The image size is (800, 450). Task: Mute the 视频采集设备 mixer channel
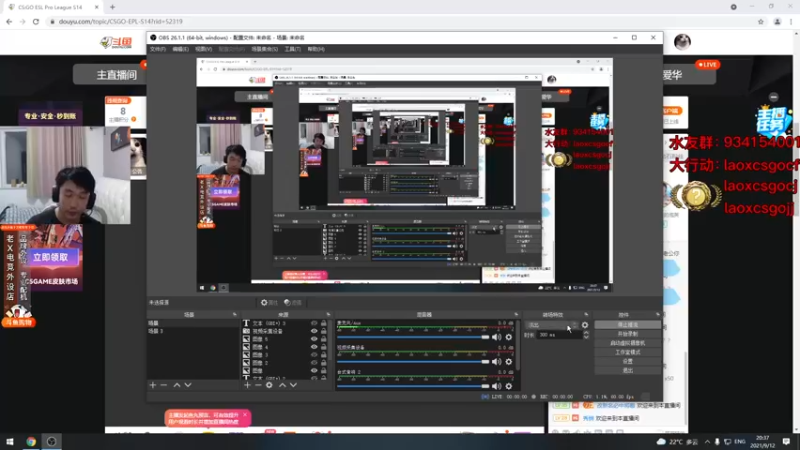pos(496,361)
